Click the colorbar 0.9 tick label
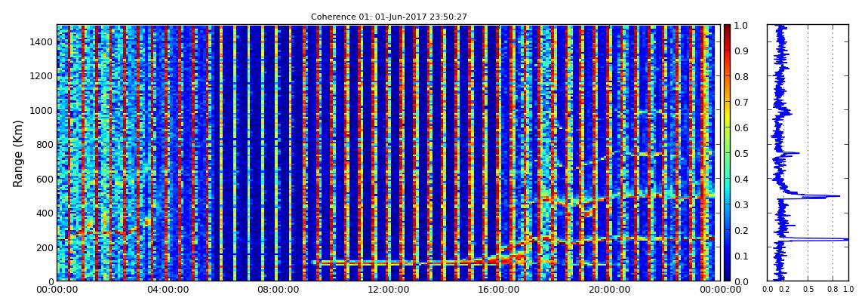 pos(740,51)
